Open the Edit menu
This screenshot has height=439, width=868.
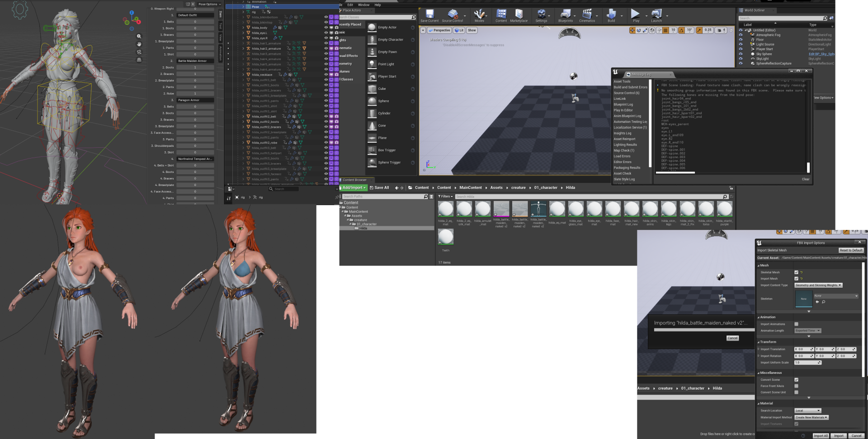(x=350, y=5)
